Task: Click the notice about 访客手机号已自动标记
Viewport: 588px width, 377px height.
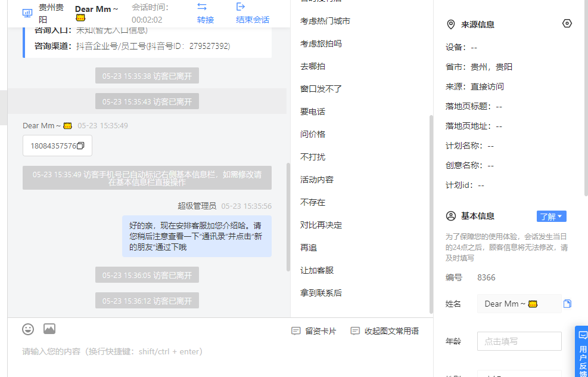Action: [147, 178]
